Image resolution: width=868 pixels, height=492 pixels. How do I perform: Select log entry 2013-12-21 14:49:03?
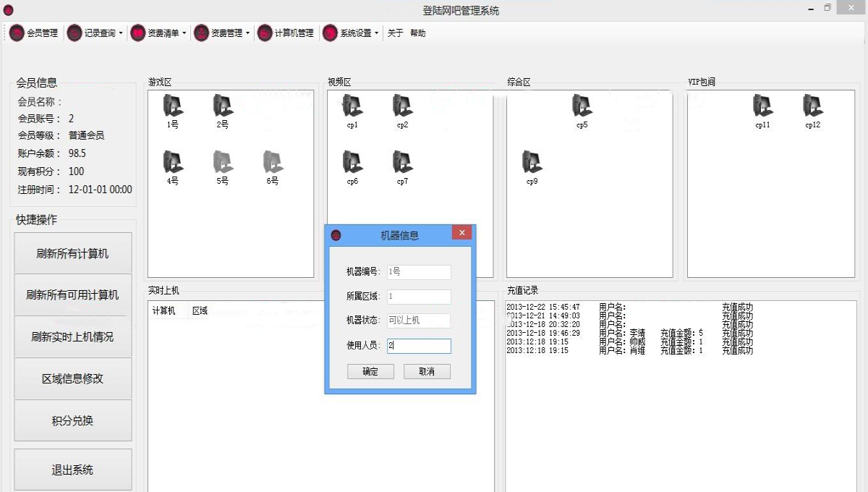pos(629,316)
